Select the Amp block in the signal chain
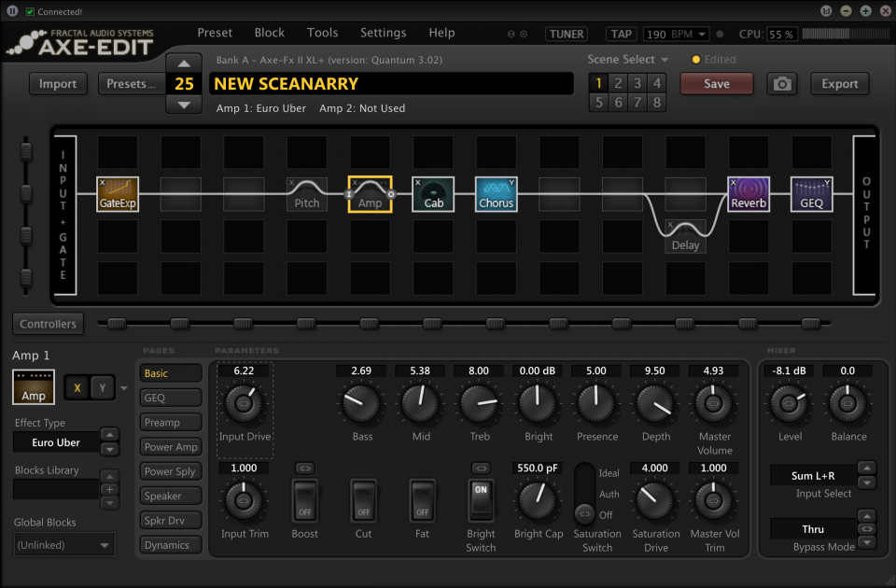The image size is (896, 588). tap(370, 194)
